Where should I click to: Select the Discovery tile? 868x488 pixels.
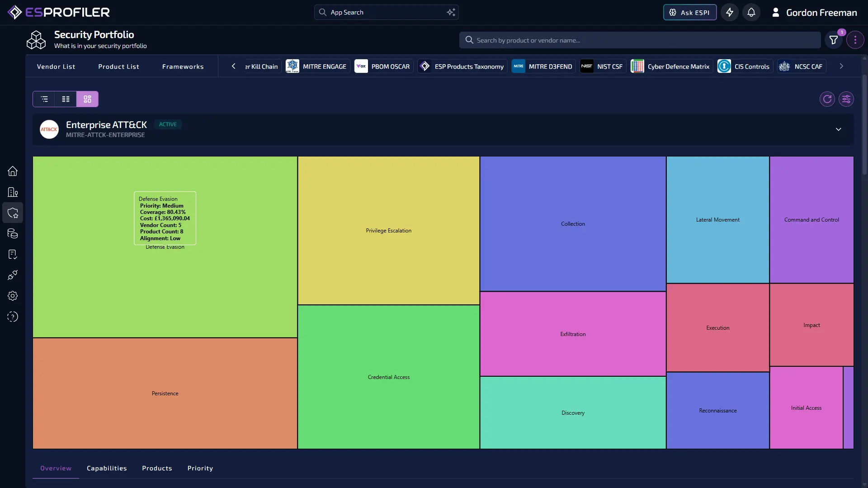573,413
